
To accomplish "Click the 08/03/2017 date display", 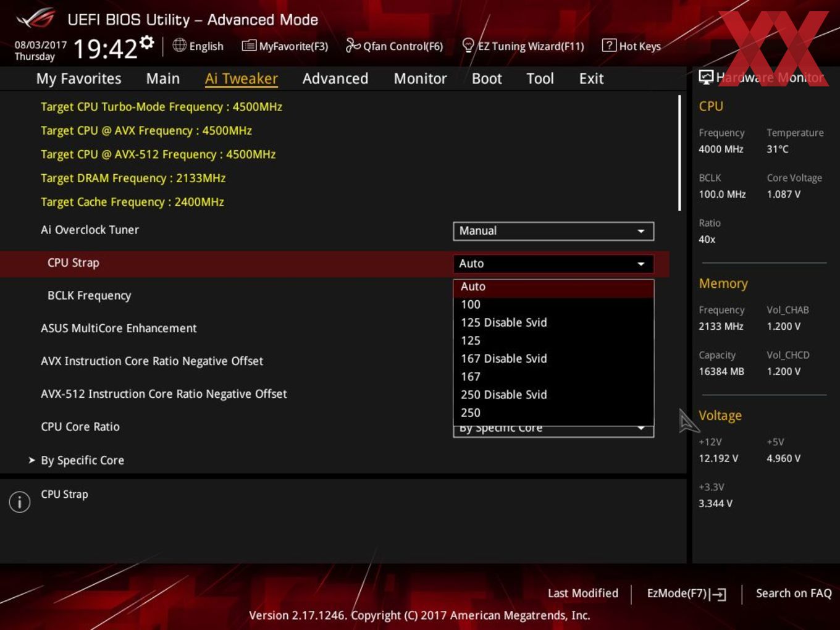I will coord(41,45).
